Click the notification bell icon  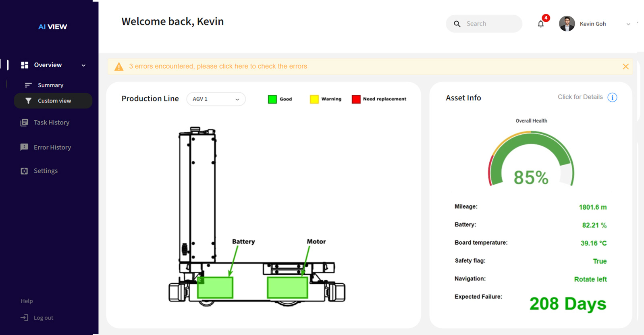[541, 24]
